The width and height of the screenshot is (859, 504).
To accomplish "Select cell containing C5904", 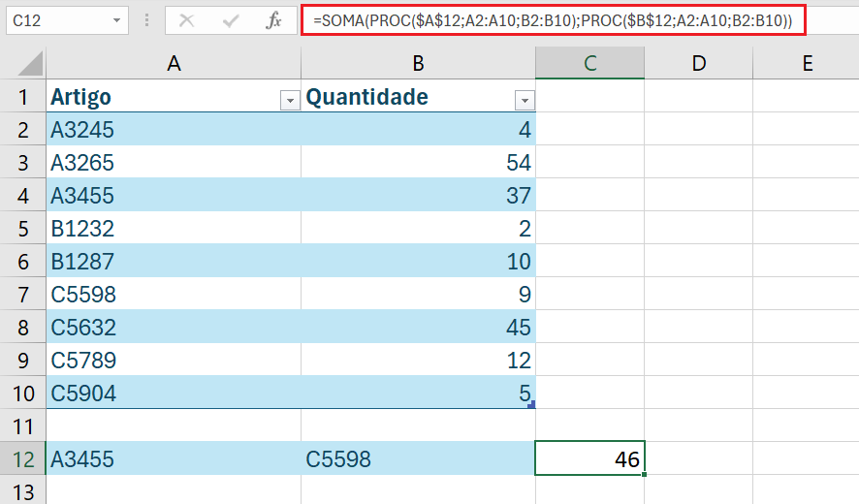I will [x=174, y=393].
